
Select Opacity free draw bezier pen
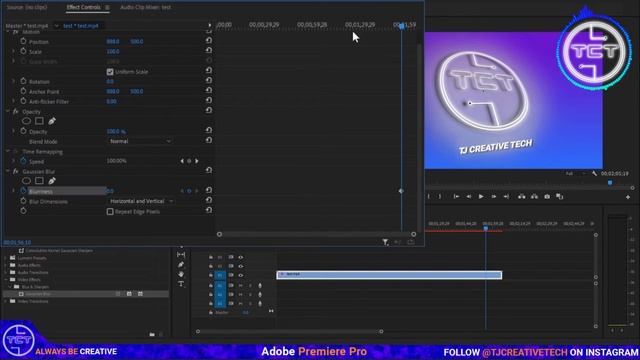coord(52,121)
